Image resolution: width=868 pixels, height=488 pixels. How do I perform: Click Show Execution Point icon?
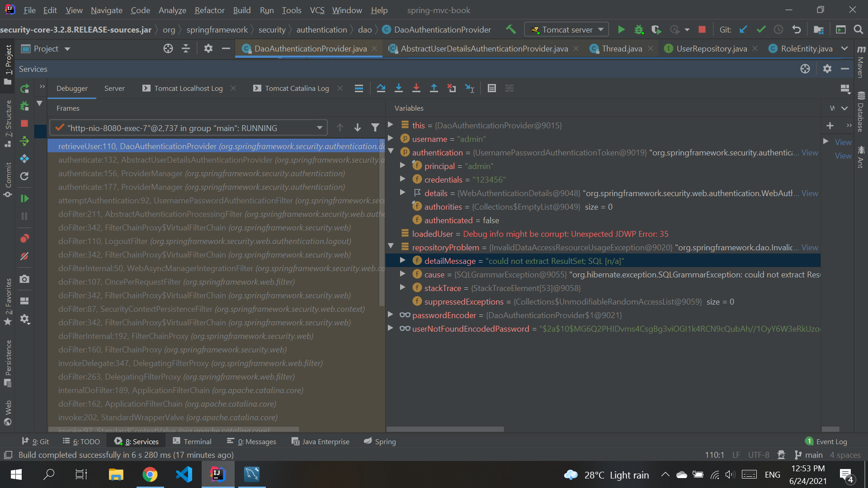click(359, 88)
